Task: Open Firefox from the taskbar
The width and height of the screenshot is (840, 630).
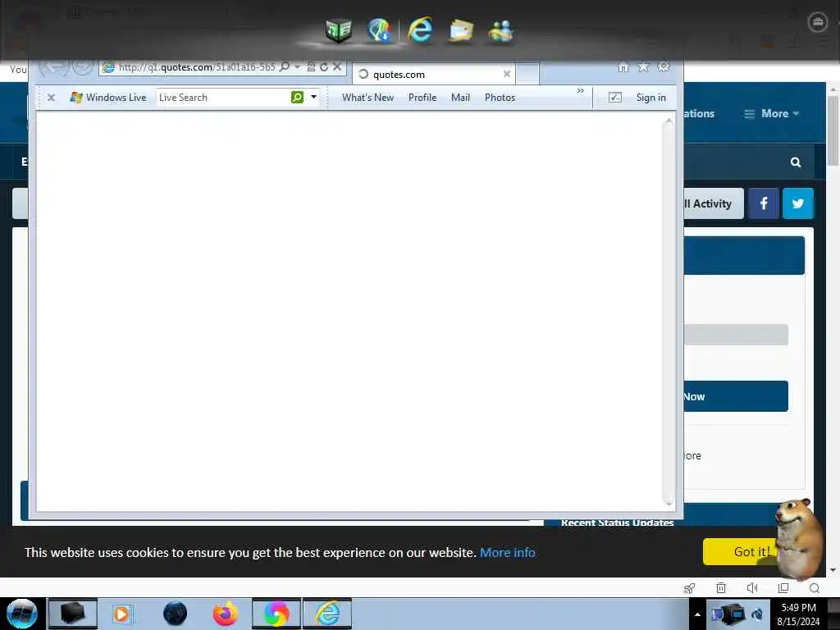Action: point(226,614)
